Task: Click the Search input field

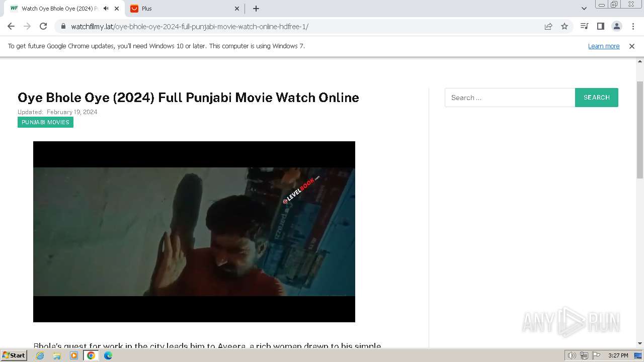Action: tap(510, 98)
